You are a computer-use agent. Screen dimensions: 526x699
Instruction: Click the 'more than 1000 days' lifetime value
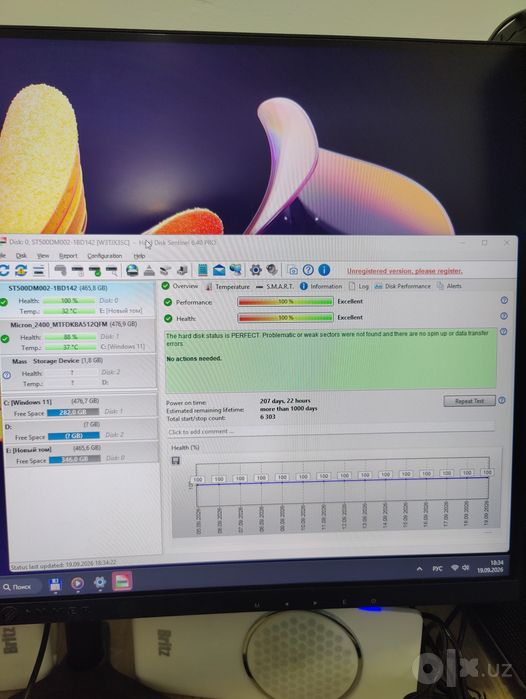click(x=288, y=408)
